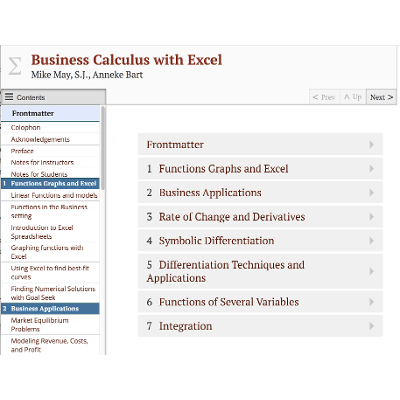This screenshot has height=400, width=400.
Task: Click arrow on Functions of Several Variables row
Action: click(x=371, y=302)
